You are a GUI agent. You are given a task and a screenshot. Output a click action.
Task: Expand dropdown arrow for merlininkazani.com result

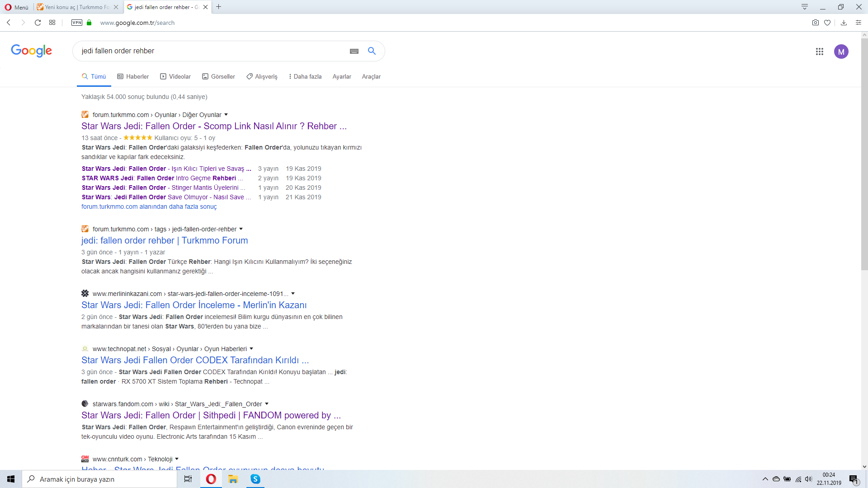click(x=293, y=294)
